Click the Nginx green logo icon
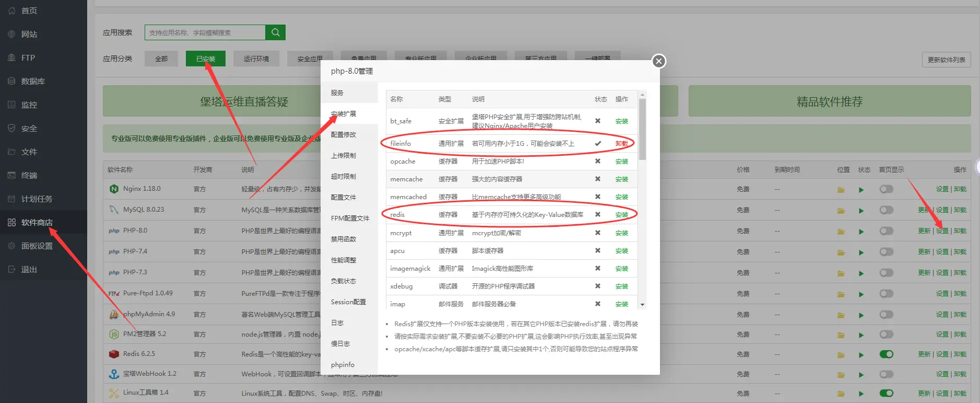 click(x=114, y=189)
